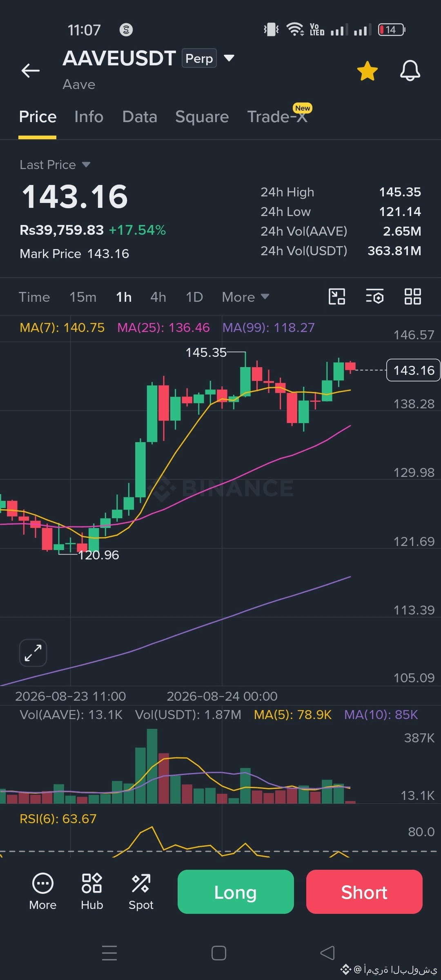The image size is (441, 980).
Task: Tap the Rs39,759.83 converted price
Action: (62, 230)
